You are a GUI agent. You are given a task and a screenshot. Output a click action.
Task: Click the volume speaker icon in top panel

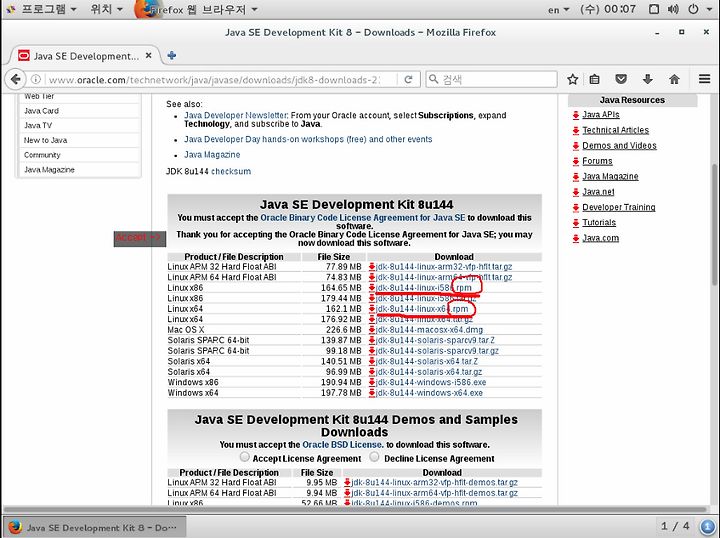pyautogui.click(x=673, y=9)
